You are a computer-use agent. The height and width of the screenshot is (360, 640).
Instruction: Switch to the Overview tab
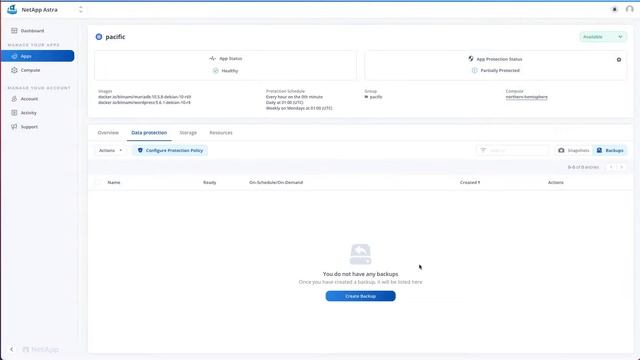point(108,133)
